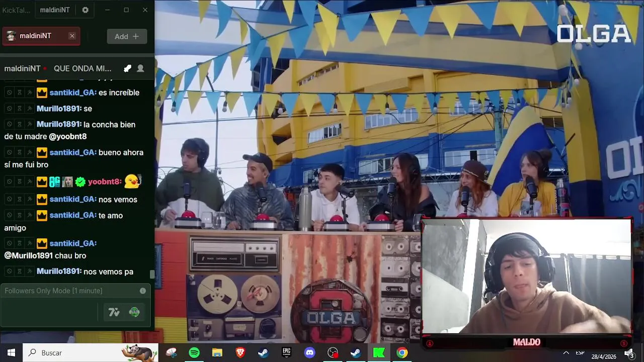Click yoobnt8's verified badge

pyautogui.click(x=80, y=182)
